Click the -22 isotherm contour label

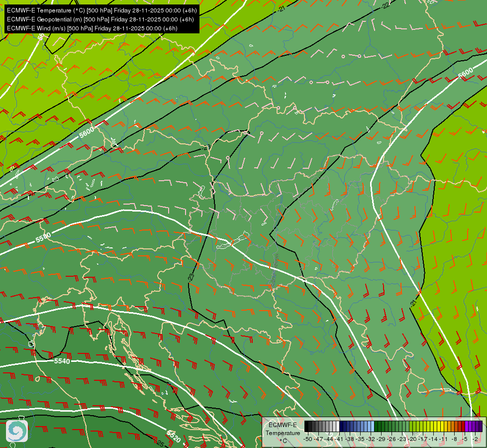386,5
